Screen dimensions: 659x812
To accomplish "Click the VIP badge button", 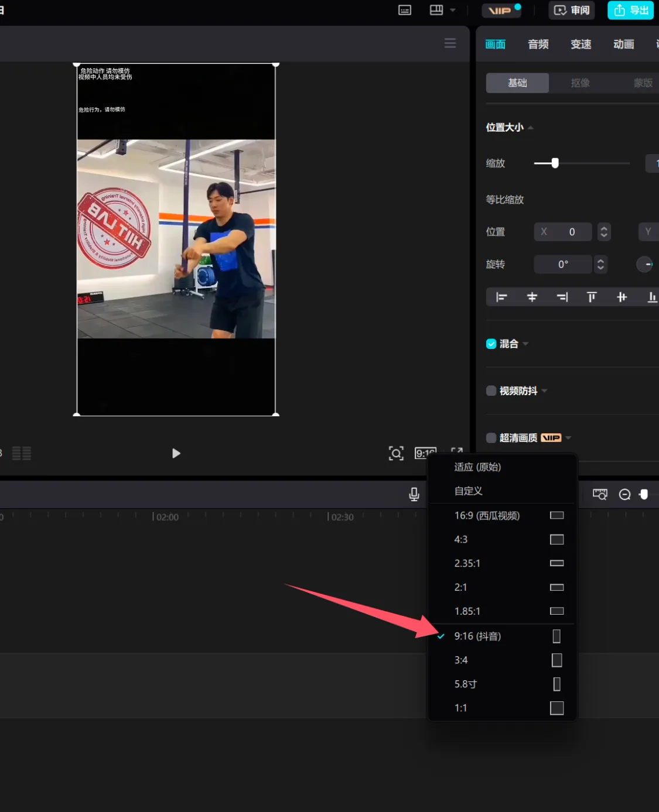I will 501,11.
